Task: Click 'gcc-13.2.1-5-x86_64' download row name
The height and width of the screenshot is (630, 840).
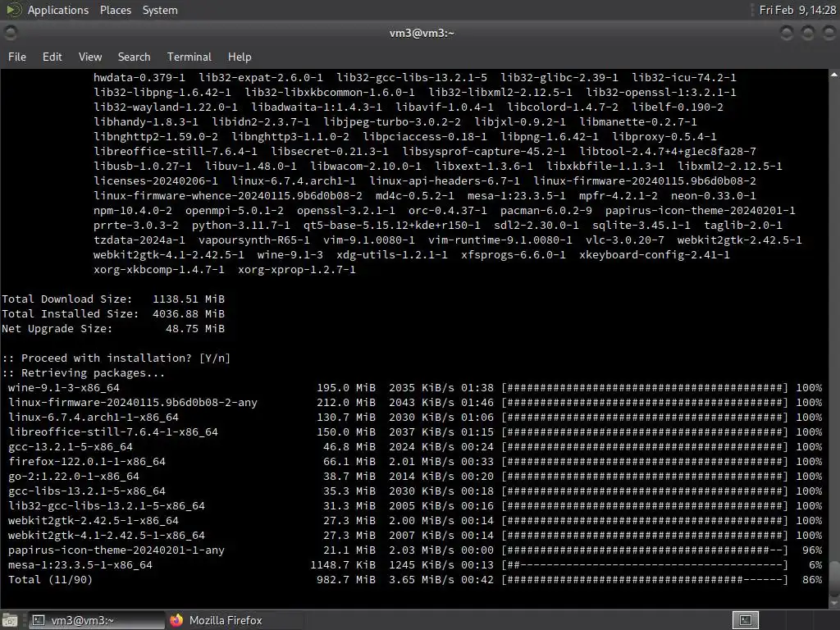Action: 71,447
